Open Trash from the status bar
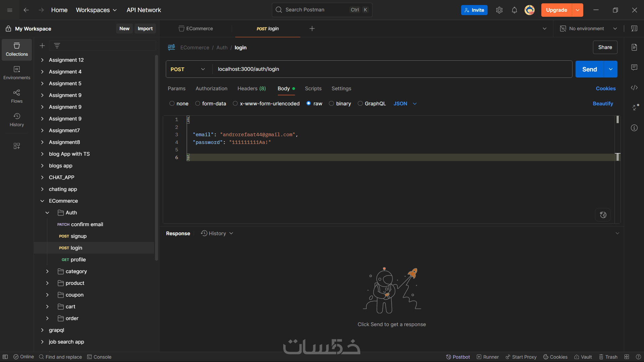This screenshot has width=644, height=362. click(608, 357)
